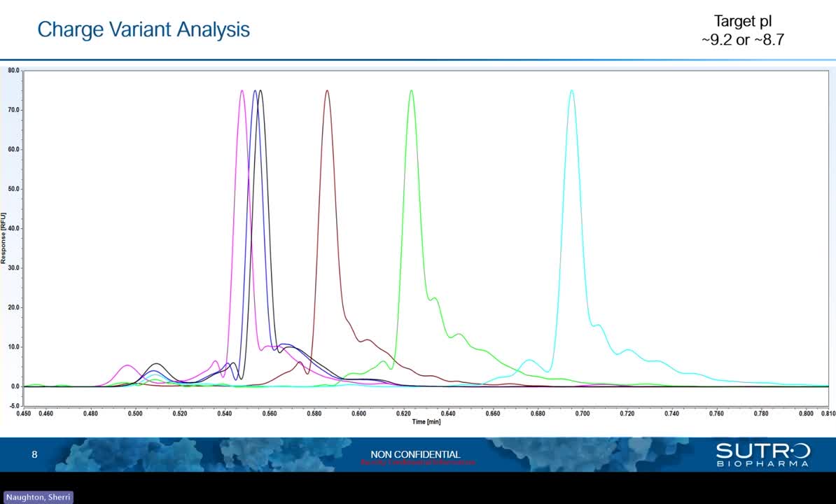
Task: Click the 'Response [RFU]' y-axis label
Action: 4,238
